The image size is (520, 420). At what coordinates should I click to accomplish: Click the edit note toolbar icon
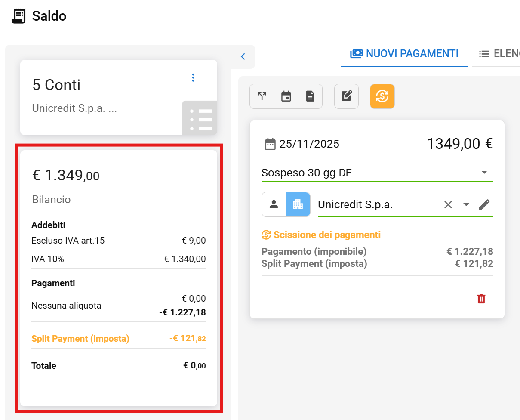pyautogui.click(x=346, y=96)
